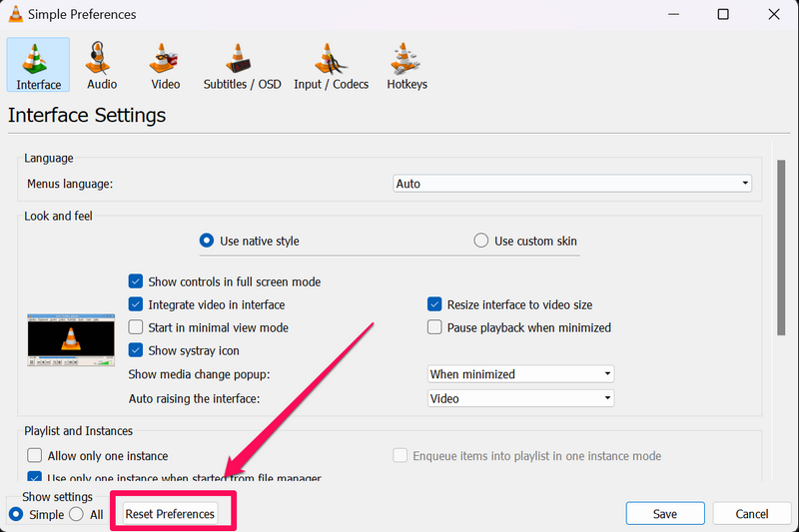
Task: Expand the Menus language dropdown
Action: pyautogui.click(x=572, y=184)
